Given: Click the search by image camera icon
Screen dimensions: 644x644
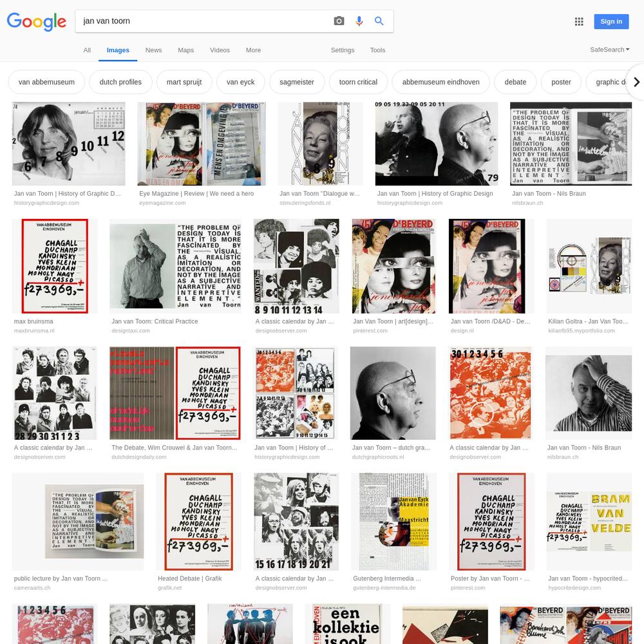Looking at the screenshot, I should point(339,21).
